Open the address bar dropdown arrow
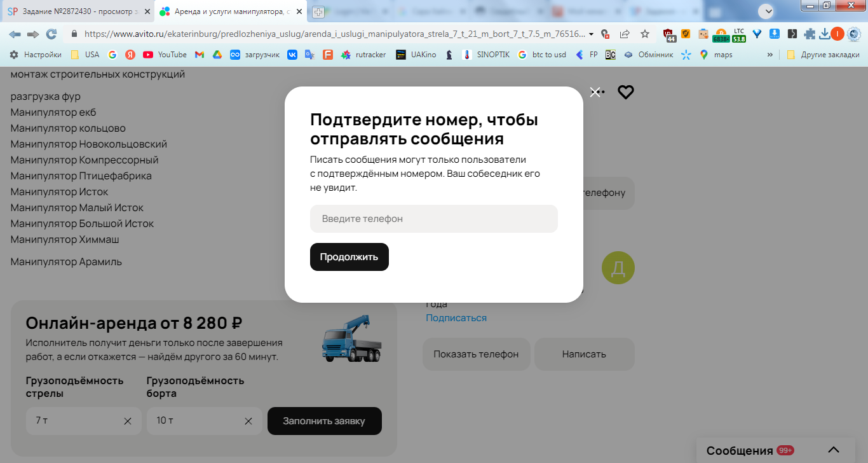This screenshot has width=868, height=463. click(592, 34)
